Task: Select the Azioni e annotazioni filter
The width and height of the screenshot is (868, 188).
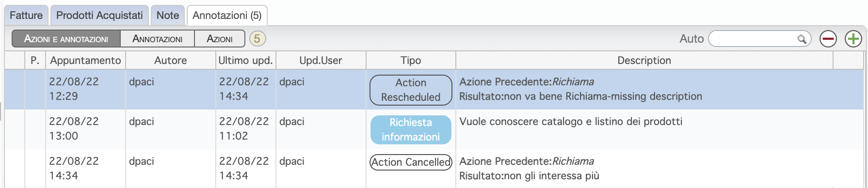Action: coord(66,39)
